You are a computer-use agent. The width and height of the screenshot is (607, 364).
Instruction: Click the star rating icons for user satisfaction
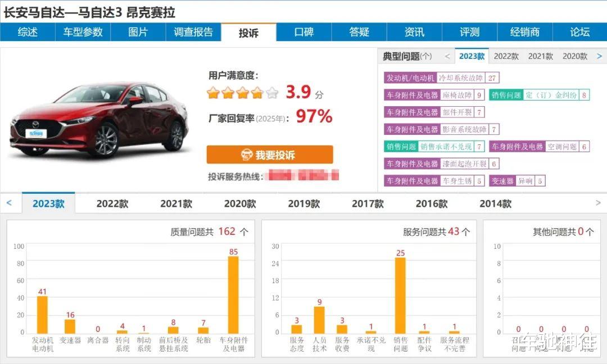tap(242, 93)
